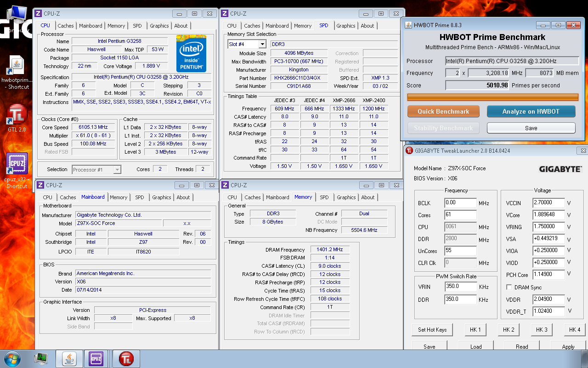
Task: Switch to Mainboard tab in the SPD window
Action: tap(277, 26)
